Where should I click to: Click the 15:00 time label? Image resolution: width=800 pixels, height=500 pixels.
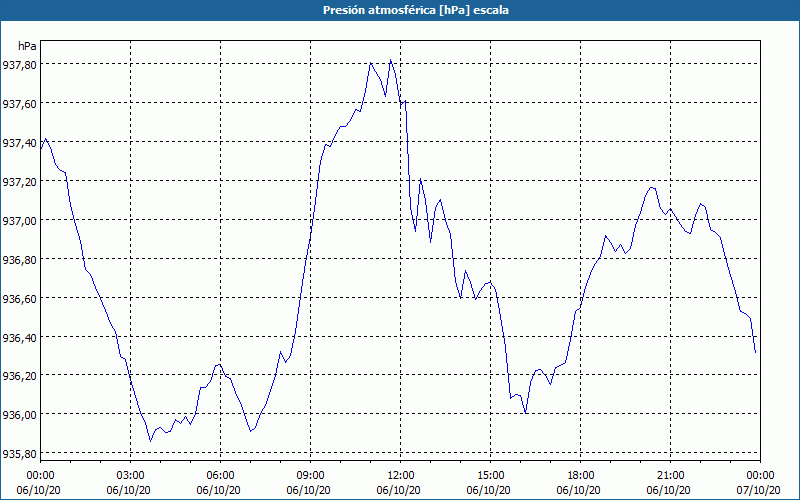[x=491, y=476]
